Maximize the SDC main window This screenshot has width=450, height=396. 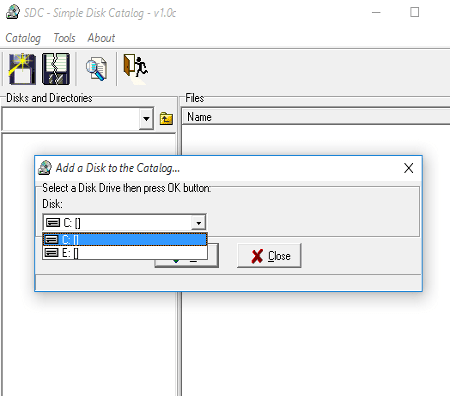click(414, 13)
